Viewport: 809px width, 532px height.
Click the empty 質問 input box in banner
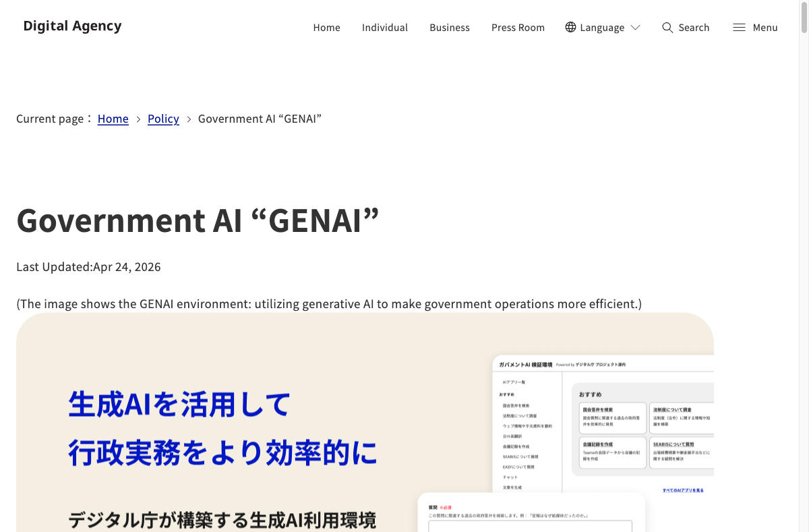point(530,526)
